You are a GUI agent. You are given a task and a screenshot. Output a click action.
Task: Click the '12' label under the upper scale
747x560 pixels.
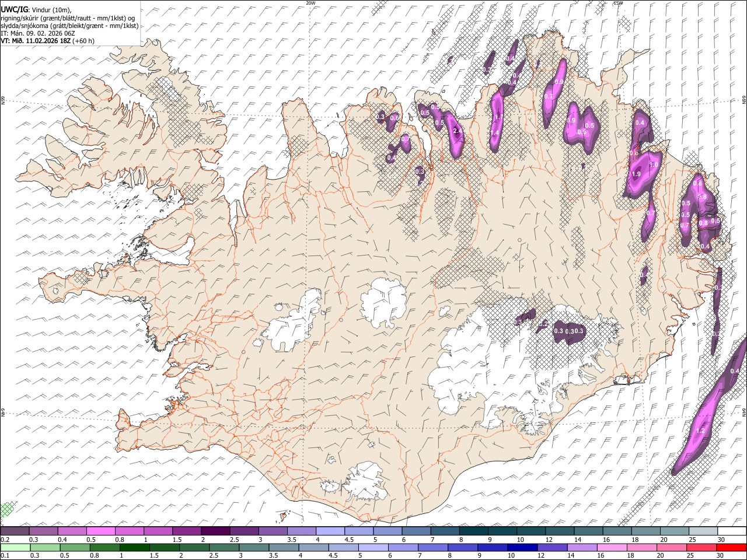pyautogui.click(x=549, y=540)
